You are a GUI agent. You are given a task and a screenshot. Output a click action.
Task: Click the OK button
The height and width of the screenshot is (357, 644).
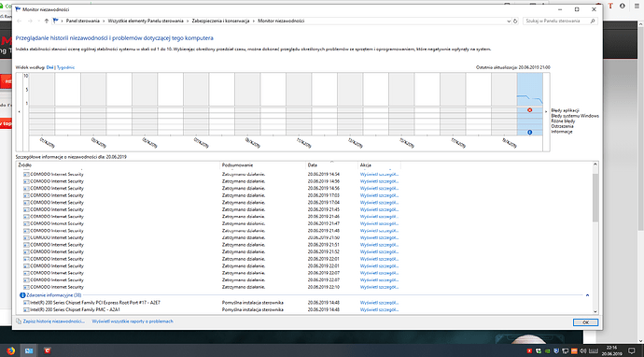[586, 322]
